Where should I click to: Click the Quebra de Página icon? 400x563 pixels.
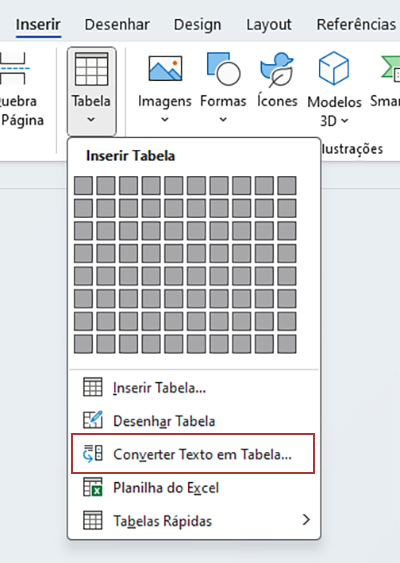pos(14,68)
